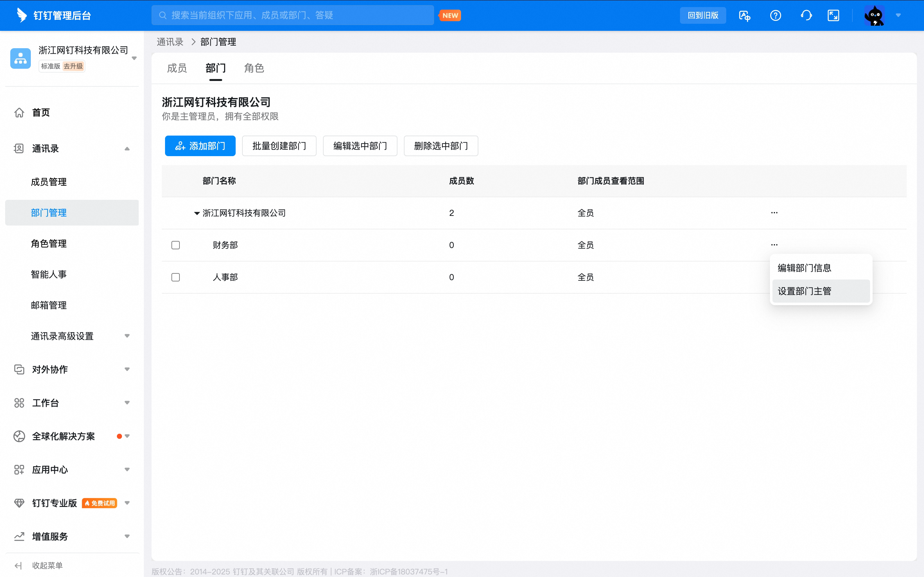Viewport: 924px width, 577px height.
Task: Select the 财务部 checkbox
Action: pos(175,245)
